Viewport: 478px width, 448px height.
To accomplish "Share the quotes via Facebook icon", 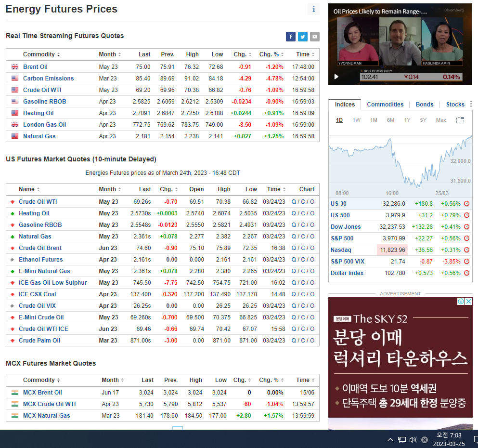I will click(291, 37).
